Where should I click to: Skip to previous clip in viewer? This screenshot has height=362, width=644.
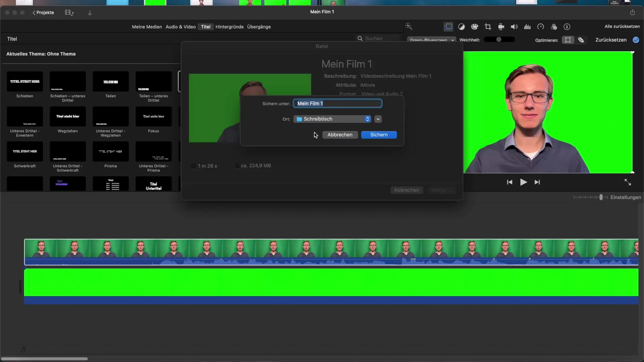(x=509, y=182)
